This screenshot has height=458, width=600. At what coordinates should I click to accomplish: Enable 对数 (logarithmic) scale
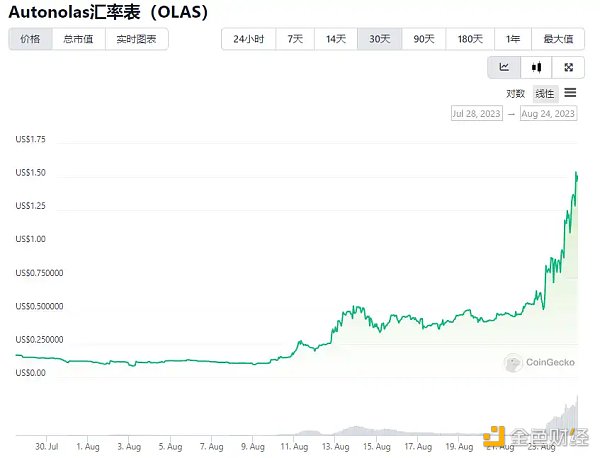516,94
